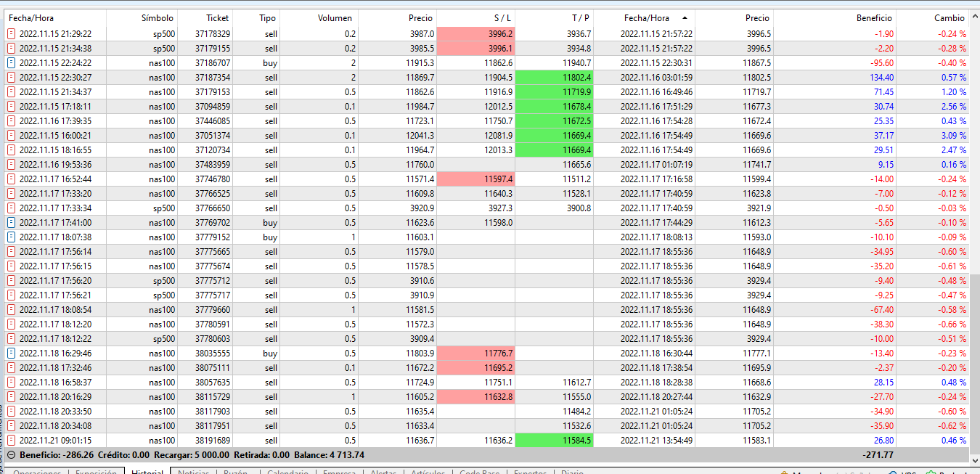
Task: Select the order icon of ticket 38075111
Action: (11, 368)
